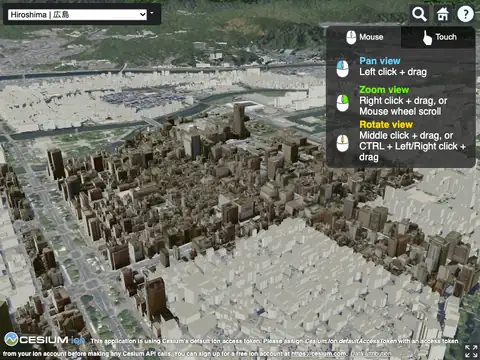Switch to the Touch instructions tab
This screenshot has height=360, width=480.
click(x=438, y=37)
